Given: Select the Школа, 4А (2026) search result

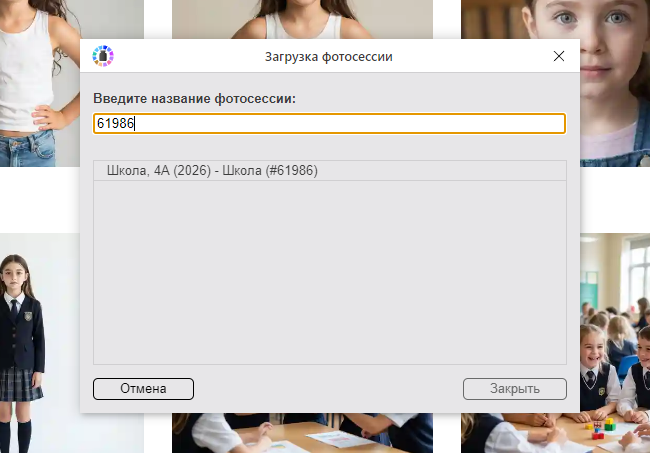Looking at the screenshot, I should point(212,171).
